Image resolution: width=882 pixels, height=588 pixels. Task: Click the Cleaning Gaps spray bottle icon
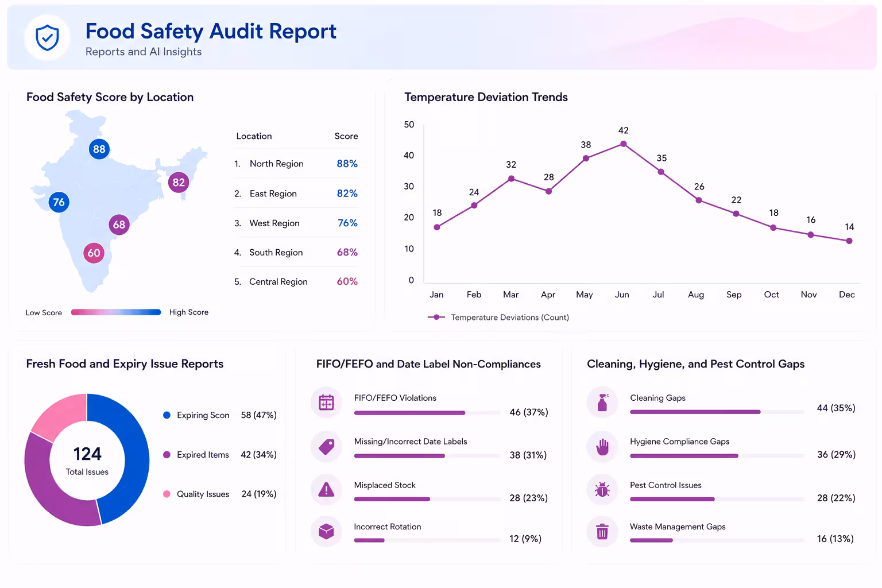tap(602, 403)
